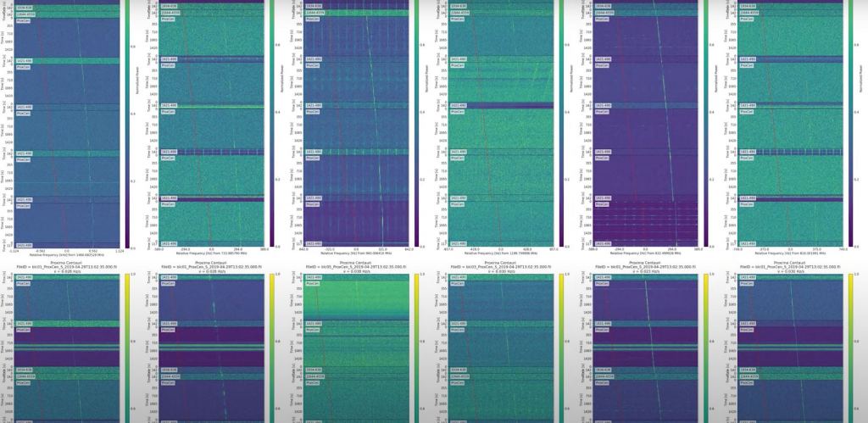
Task: Select the 822.499026 MHz frequency axis label
Action: click(x=648, y=254)
